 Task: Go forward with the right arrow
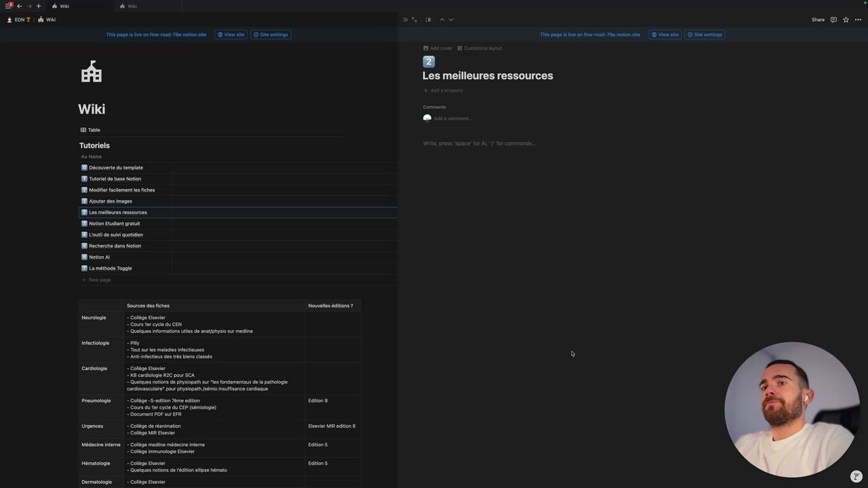point(28,6)
